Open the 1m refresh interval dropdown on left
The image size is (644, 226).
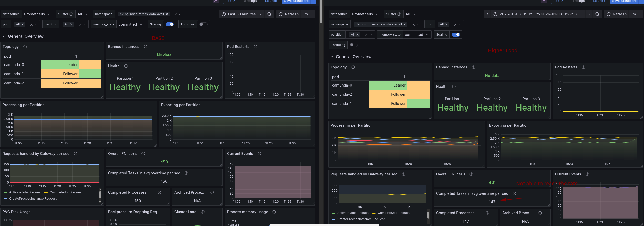(308, 14)
